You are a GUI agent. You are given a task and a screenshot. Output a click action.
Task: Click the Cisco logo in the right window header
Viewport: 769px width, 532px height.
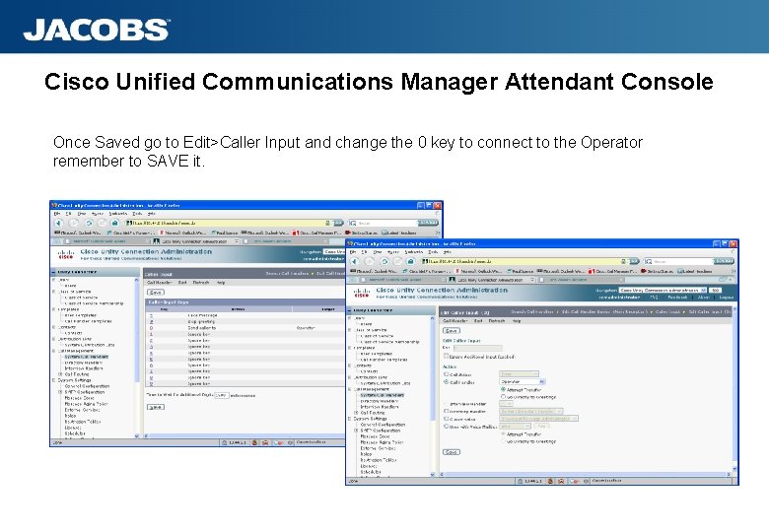[x=362, y=293]
